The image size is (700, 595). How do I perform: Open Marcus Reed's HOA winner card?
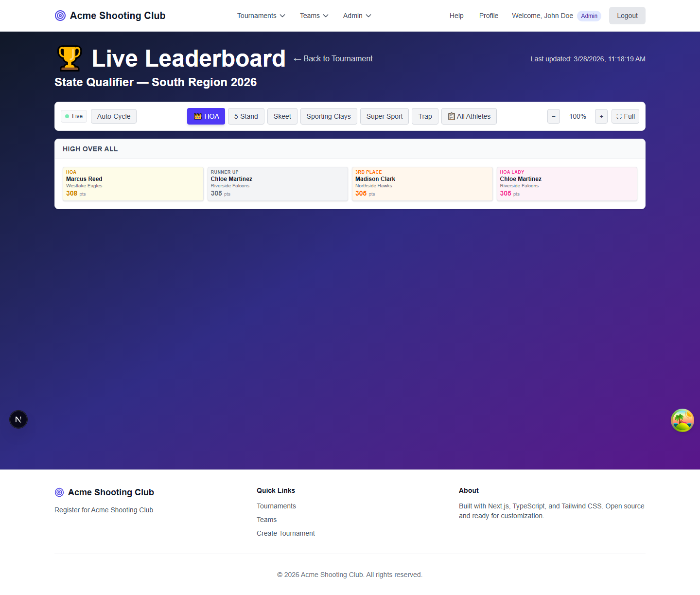(133, 184)
